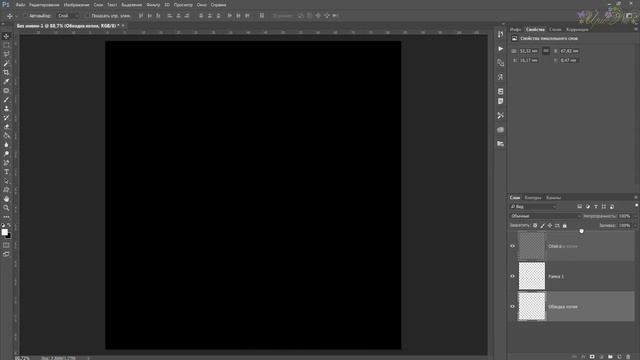
Task: Open the Properties panel flyout menu
Action: click(x=636, y=29)
